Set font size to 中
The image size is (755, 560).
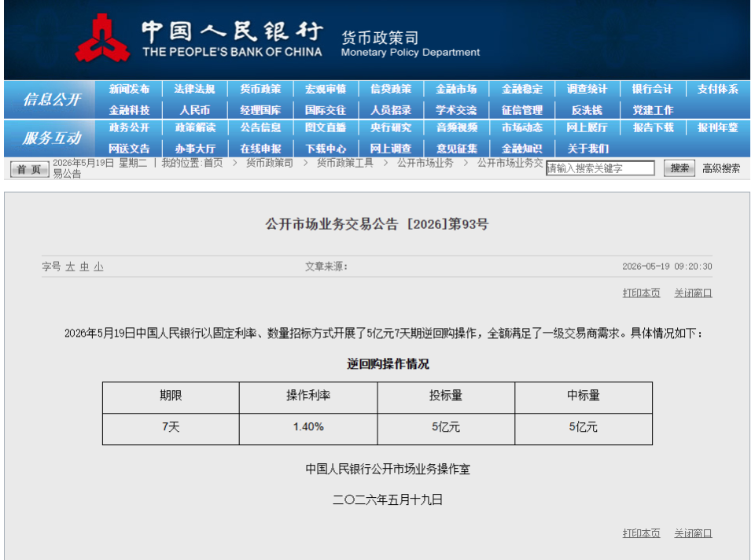(x=84, y=267)
